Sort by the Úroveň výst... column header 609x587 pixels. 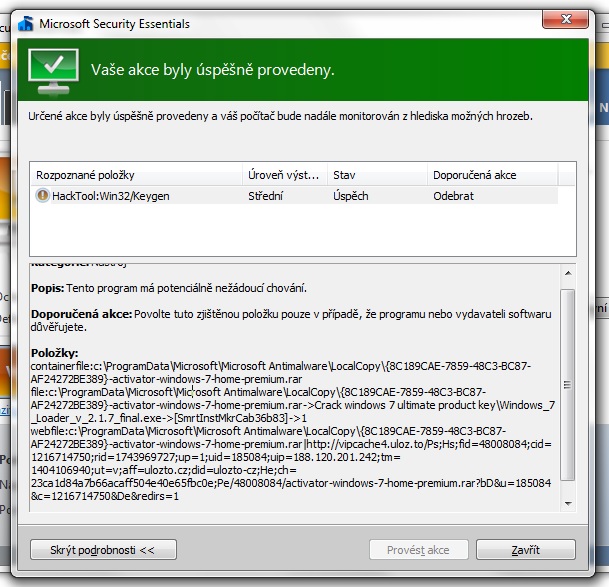click(283, 175)
